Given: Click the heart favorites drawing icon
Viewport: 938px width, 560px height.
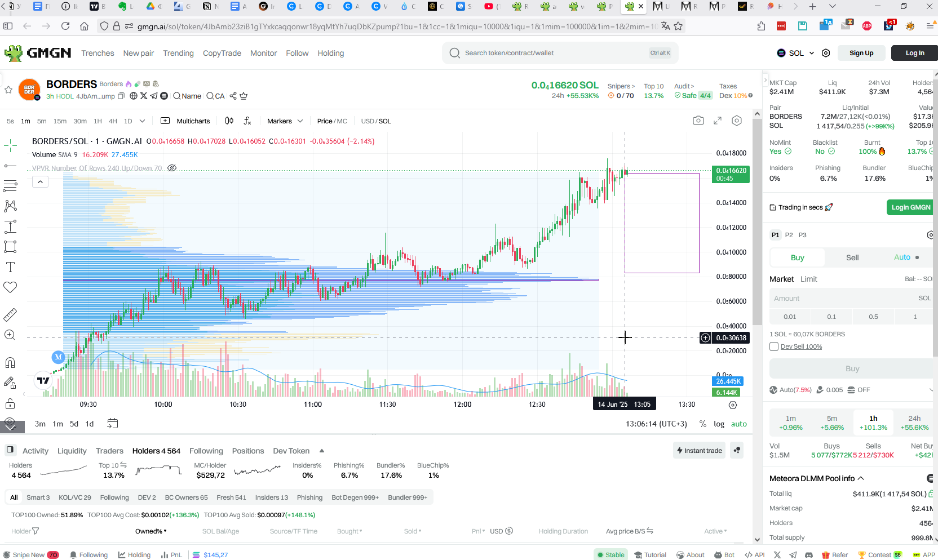Looking at the screenshot, I should click(10, 287).
